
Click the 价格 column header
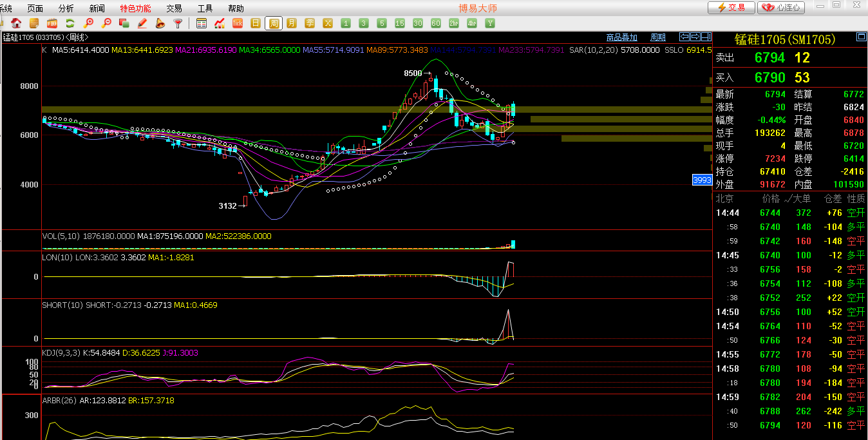click(x=771, y=198)
